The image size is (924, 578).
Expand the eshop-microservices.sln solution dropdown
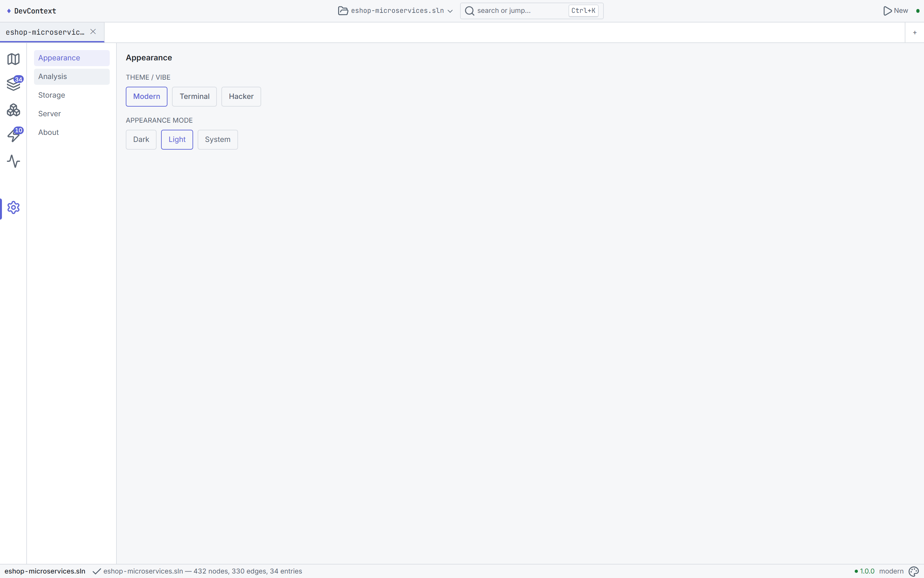click(x=396, y=11)
